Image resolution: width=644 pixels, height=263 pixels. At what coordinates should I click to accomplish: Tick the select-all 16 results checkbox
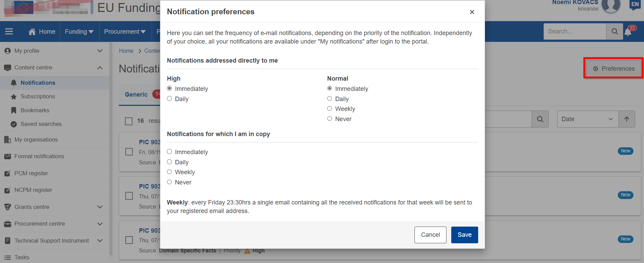pyautogui.click(x=129, y=121)
